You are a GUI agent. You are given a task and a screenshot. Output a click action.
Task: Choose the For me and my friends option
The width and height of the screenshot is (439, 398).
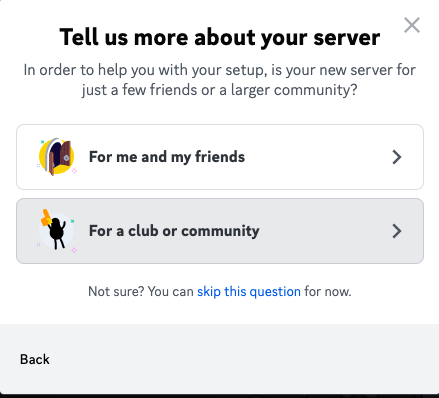pos(220,157)
